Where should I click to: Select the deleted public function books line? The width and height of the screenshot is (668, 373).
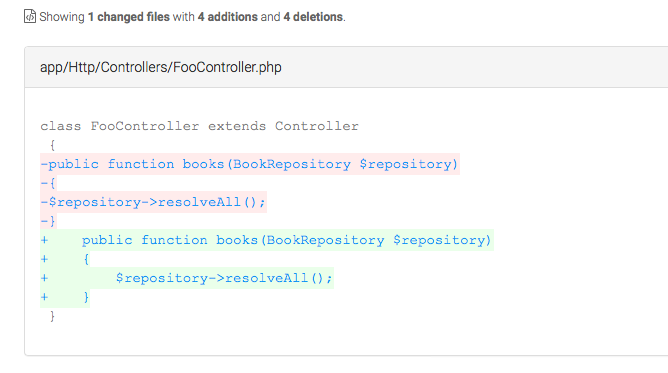pyautogui.click(x=250, y=164)
